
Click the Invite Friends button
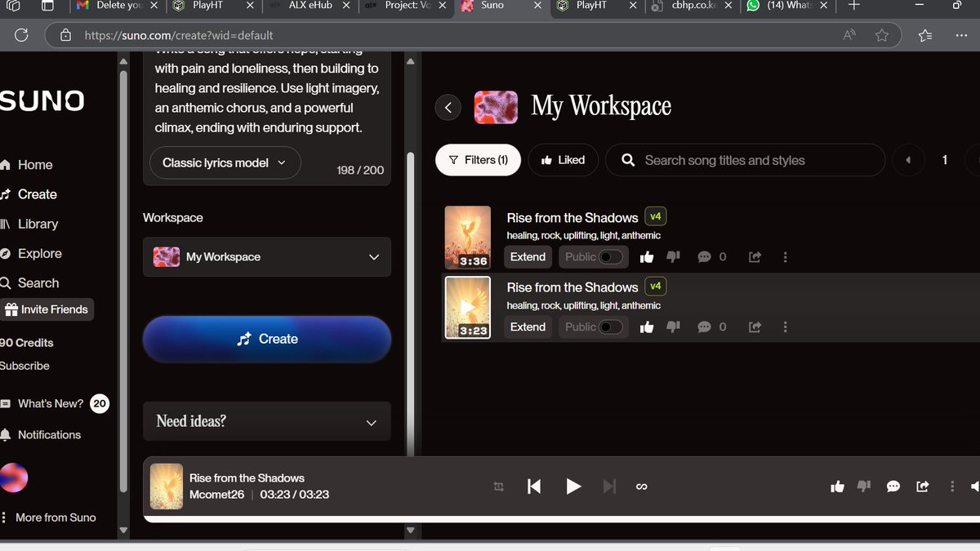(x=47, y=309)
